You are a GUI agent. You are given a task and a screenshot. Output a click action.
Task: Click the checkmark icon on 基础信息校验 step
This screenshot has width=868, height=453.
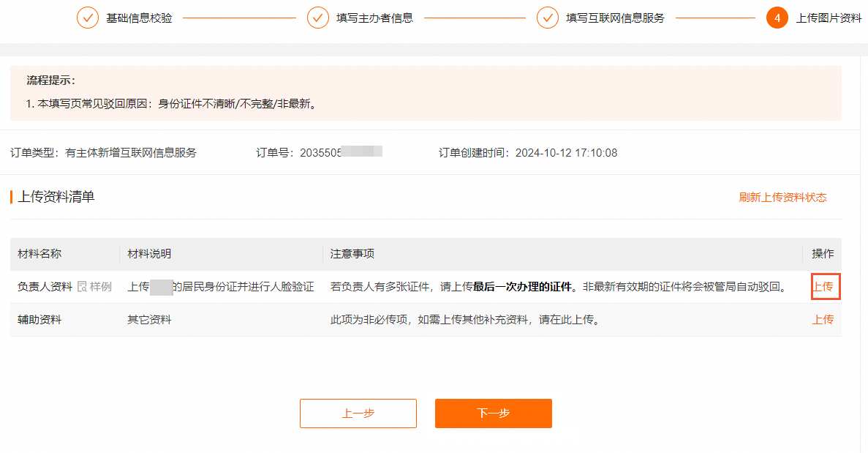[x=88, y=17]
